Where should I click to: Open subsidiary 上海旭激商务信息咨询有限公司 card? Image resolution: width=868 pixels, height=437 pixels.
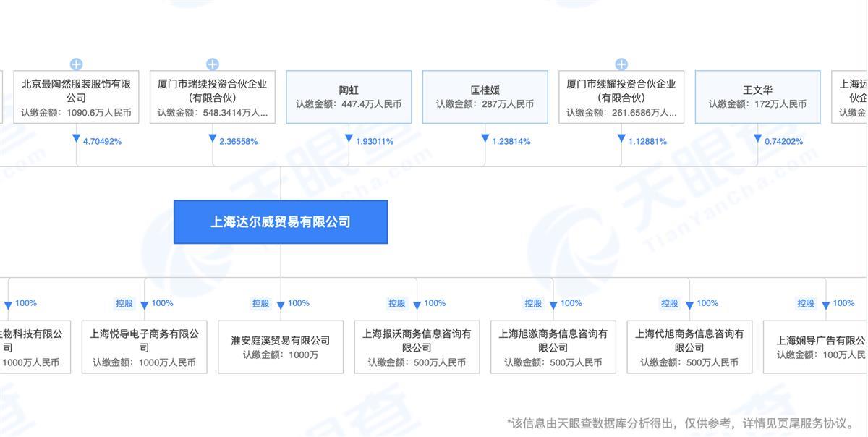coord(553,347)
